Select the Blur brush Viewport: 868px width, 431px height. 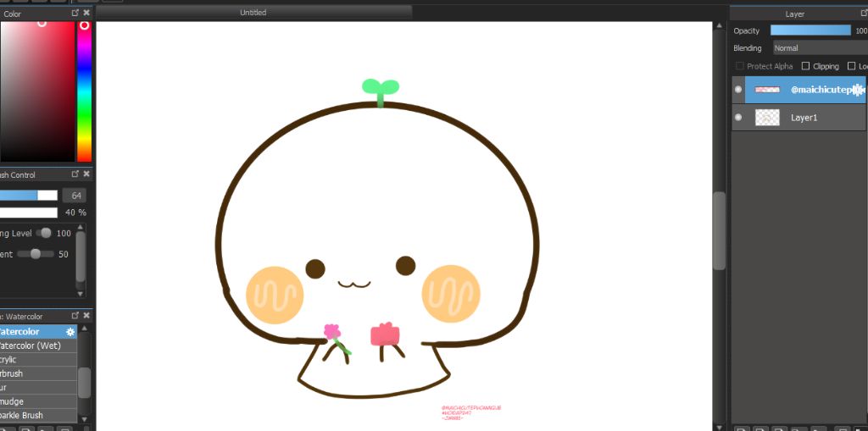tap(38, 387)
